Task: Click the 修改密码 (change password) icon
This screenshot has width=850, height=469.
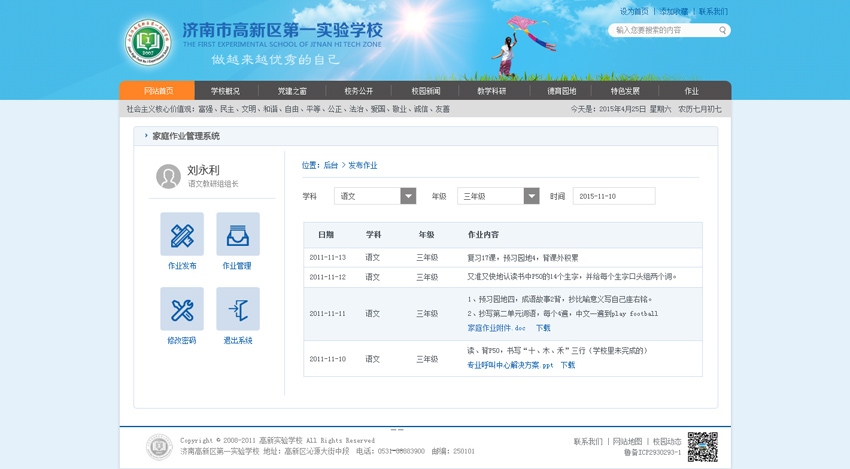Action: (182, 309)
